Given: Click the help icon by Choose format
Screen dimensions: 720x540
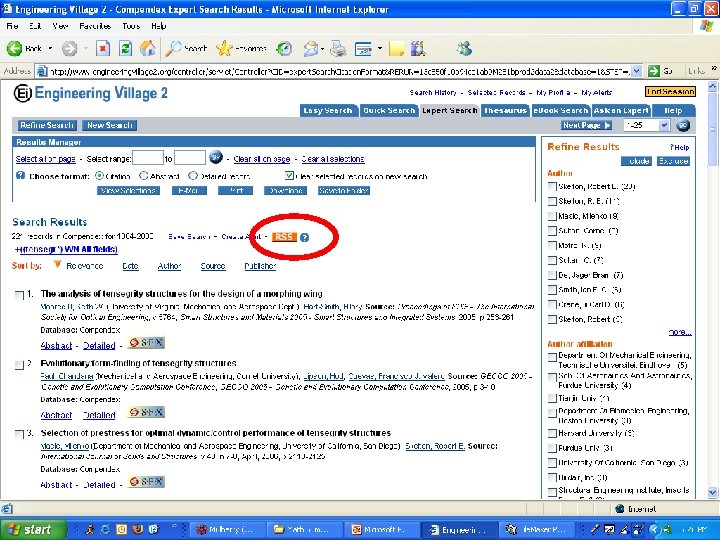Looking at the screenshot, I should click(x=20, y=175).
